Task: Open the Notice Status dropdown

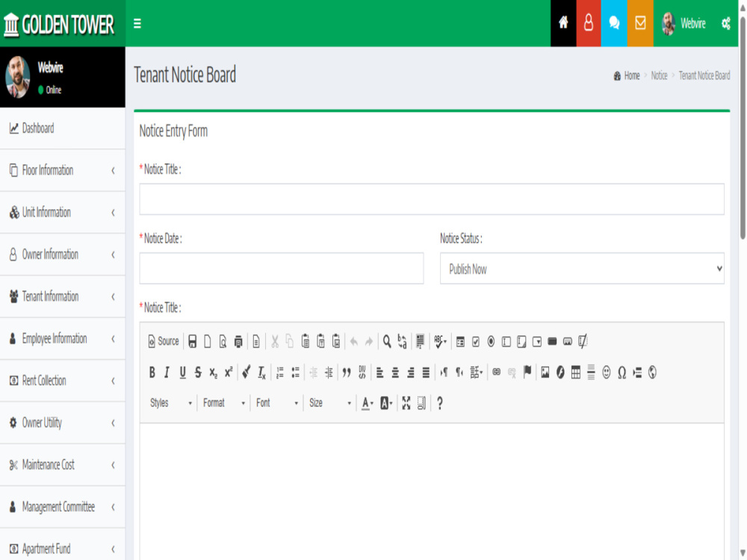Action: 582,269
